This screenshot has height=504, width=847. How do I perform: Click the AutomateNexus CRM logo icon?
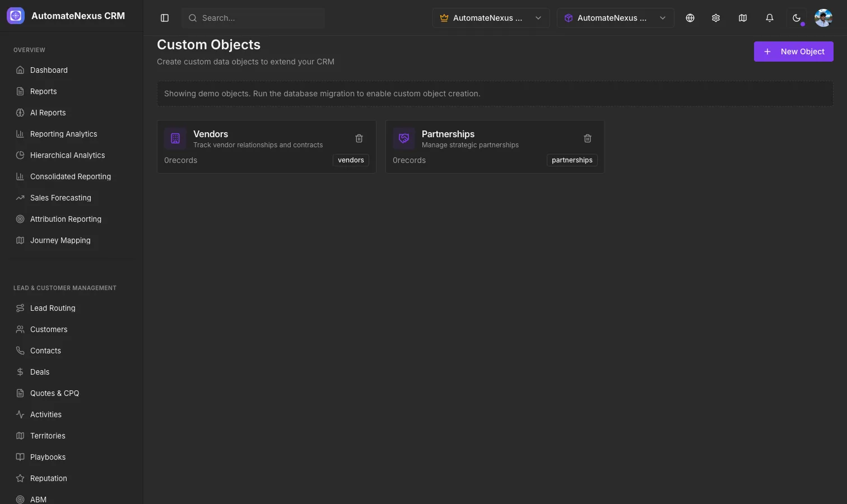click(16, 16)
